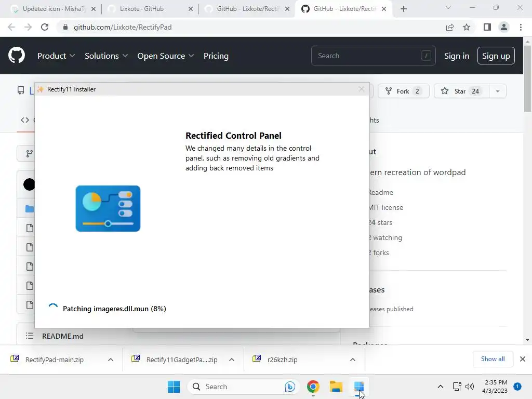532x399 pixels.
Task: Close the Updated icon tab
Action: click(x=94, y=9)
